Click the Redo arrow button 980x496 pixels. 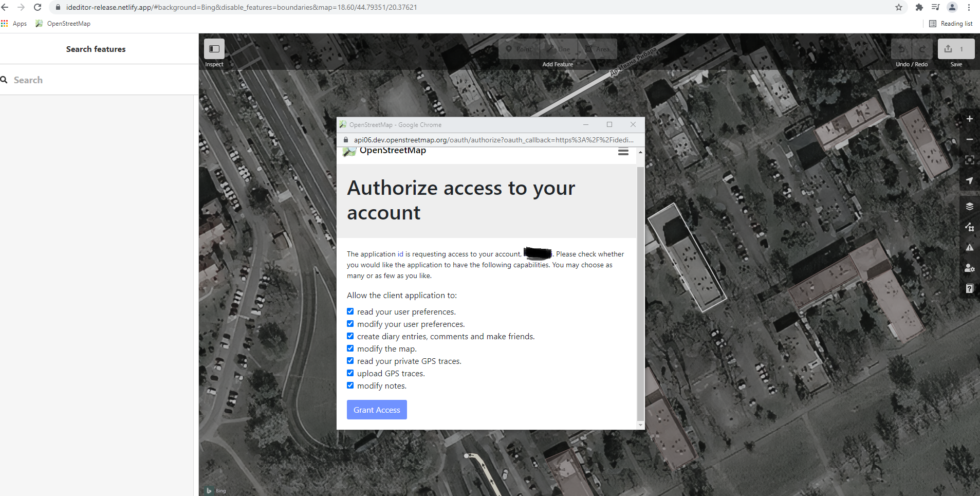[x=922, y=49]
